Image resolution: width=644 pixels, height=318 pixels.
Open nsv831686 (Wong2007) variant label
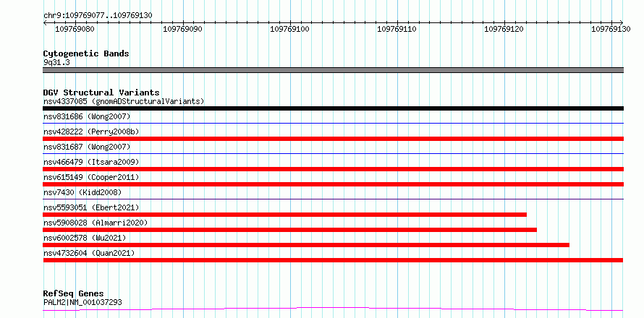coord(87,116)
